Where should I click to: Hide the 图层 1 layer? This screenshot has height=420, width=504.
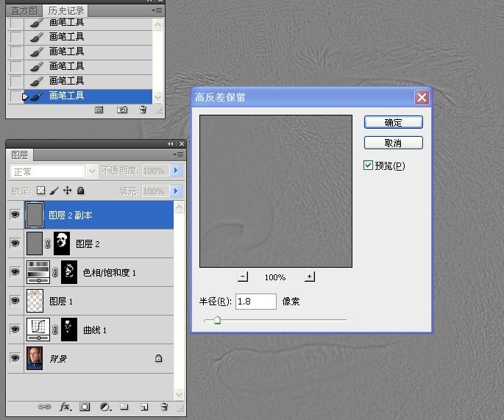(x=15, y=300)
